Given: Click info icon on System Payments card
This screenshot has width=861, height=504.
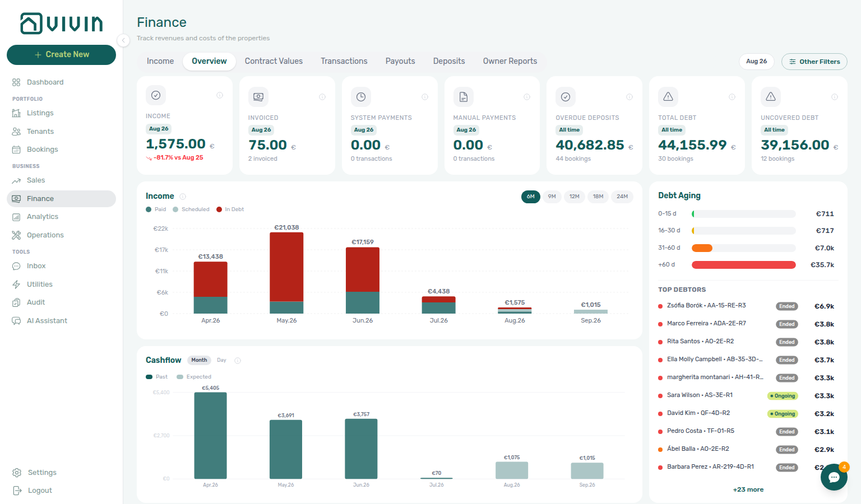Looking at the screenshot, I should coord(425,97).
